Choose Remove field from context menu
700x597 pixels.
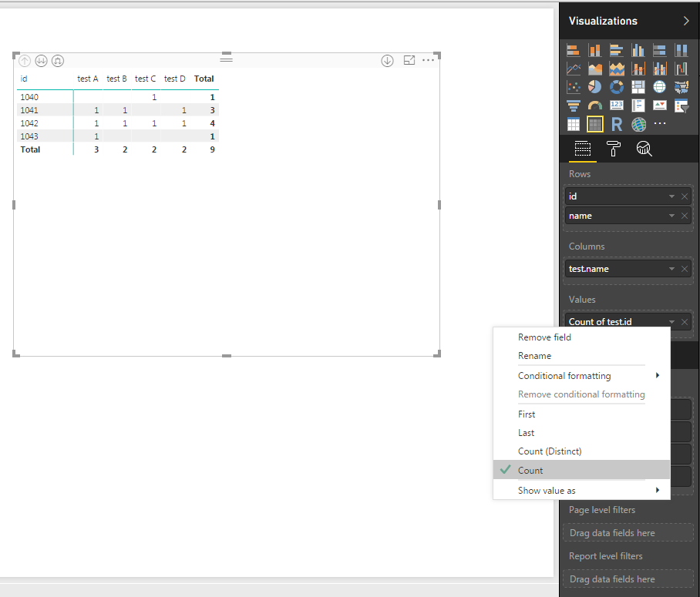[544, 337]
